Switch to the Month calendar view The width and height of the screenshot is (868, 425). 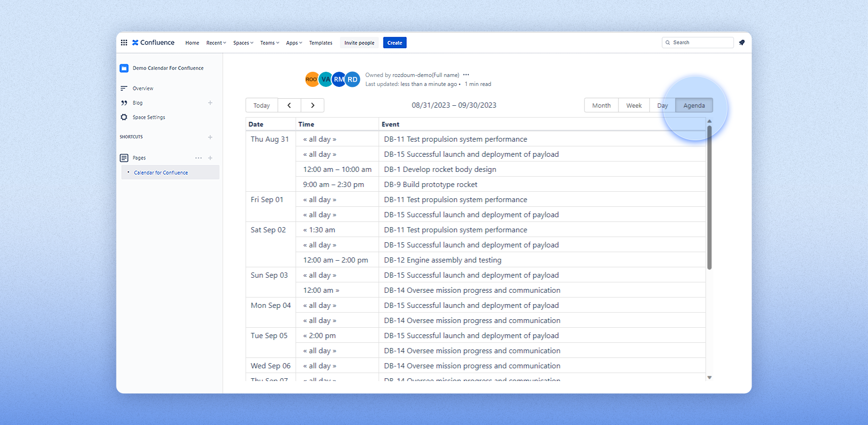point(601,105)
